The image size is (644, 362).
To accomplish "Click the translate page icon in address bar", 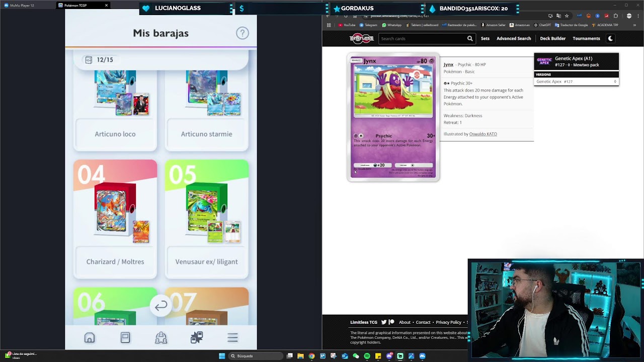I will [x=558, y=16].
